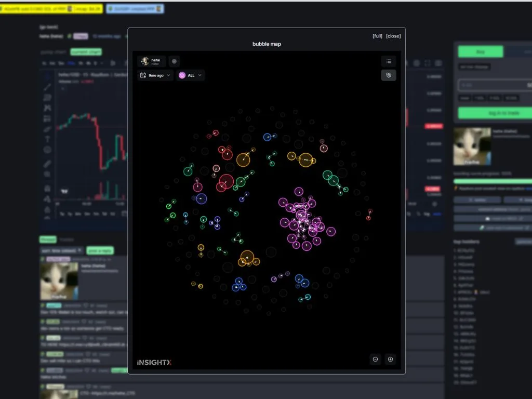Click the green Buy button
The height and width of the screenshot is (399, 532).
[x=480, y=51]
